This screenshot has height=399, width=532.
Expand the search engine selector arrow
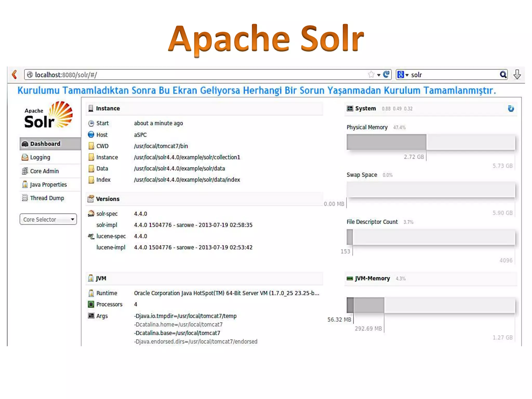pos(407,75)
